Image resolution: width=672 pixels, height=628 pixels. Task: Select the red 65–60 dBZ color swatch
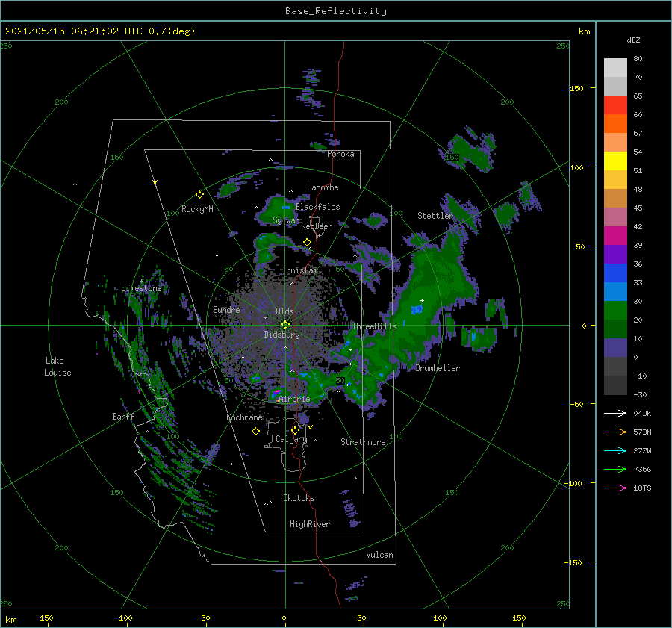pyautogui.click(x=615, y=105)
